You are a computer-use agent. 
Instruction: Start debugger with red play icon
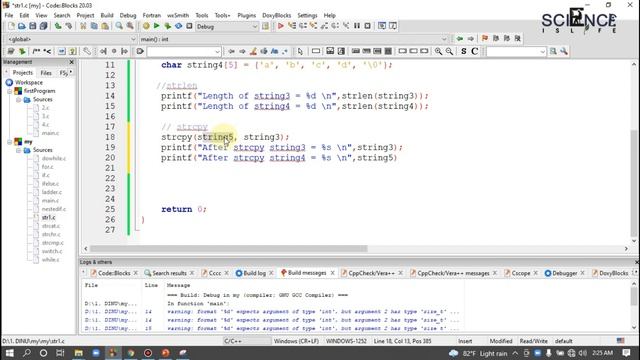click(281, 26)
